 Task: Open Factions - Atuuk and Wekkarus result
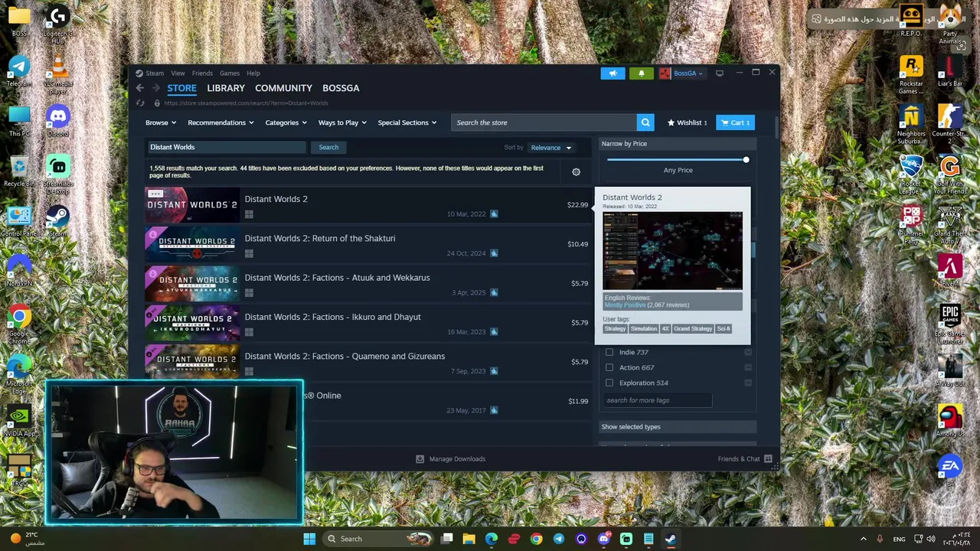point(368,284)
